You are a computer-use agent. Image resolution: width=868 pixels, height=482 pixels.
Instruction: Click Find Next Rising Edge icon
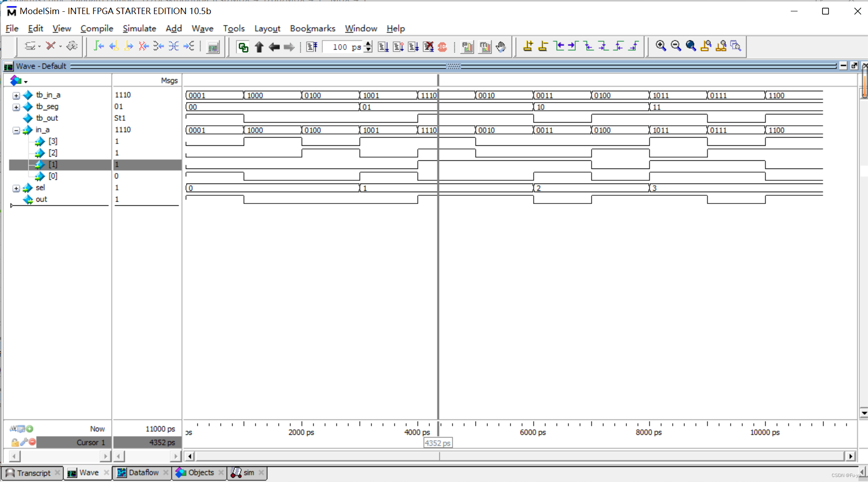[x=634, y=46]
